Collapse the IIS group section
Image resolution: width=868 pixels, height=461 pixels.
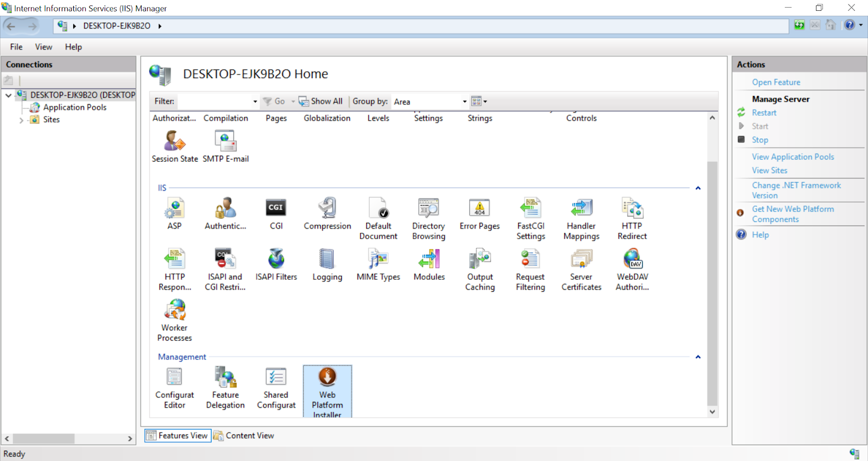(x=698, y=188)
